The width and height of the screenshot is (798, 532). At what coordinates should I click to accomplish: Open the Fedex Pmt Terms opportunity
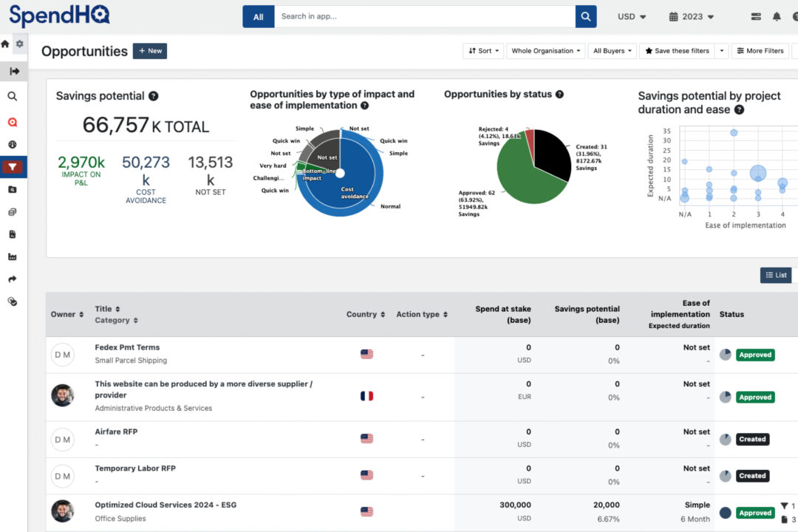pos(126,347)
